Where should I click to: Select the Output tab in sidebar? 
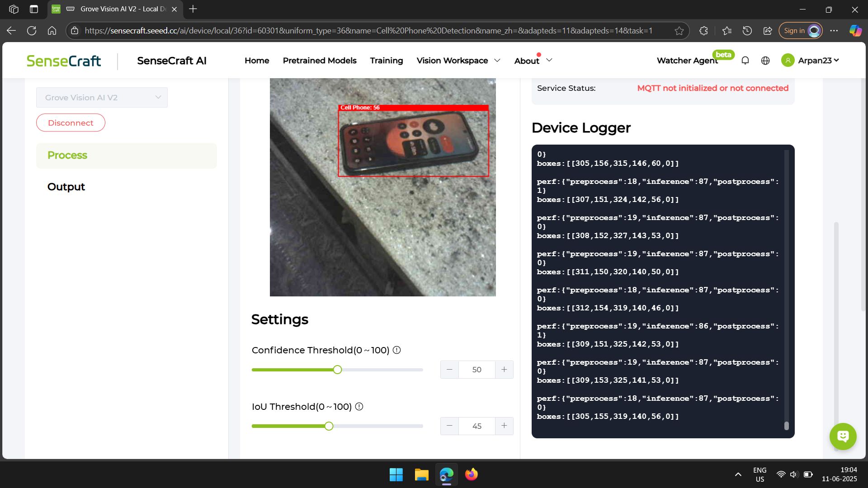(66, 187)
